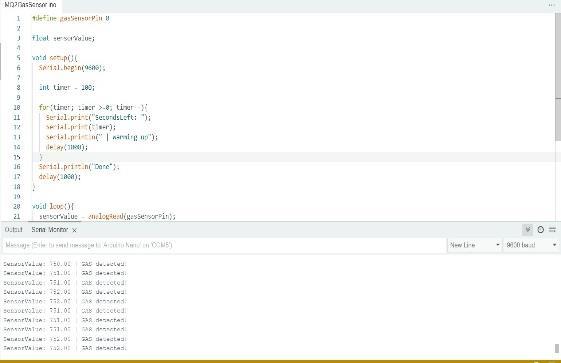Image resolution: width=561 pixels, height=363 pixels.
Task: Toggle autoscroll in Serial Monitor
Action: tap(527, 230)
